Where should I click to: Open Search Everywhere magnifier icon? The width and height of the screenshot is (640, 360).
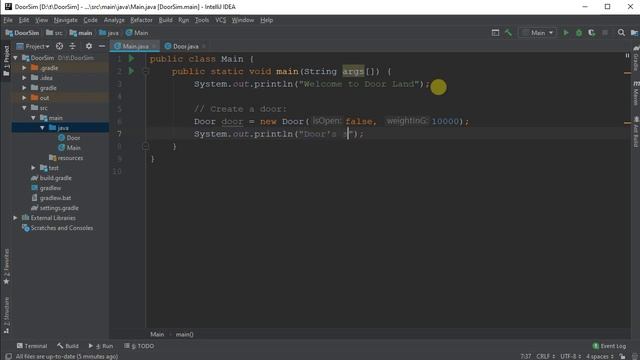point(621,33)
